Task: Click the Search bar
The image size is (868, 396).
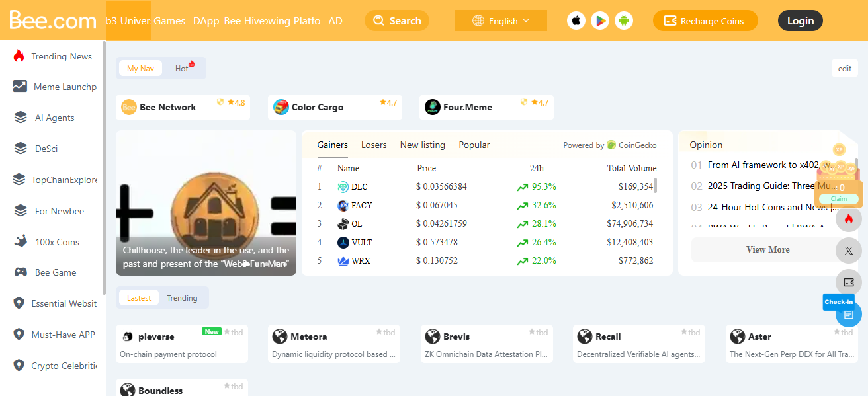Action: click(x=397, y=20)
